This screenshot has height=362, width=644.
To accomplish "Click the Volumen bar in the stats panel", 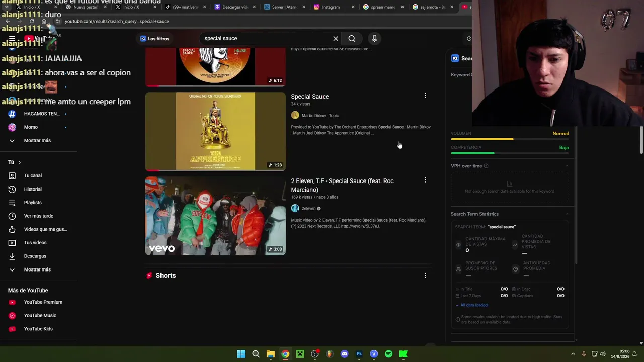I will click(510, 139).
